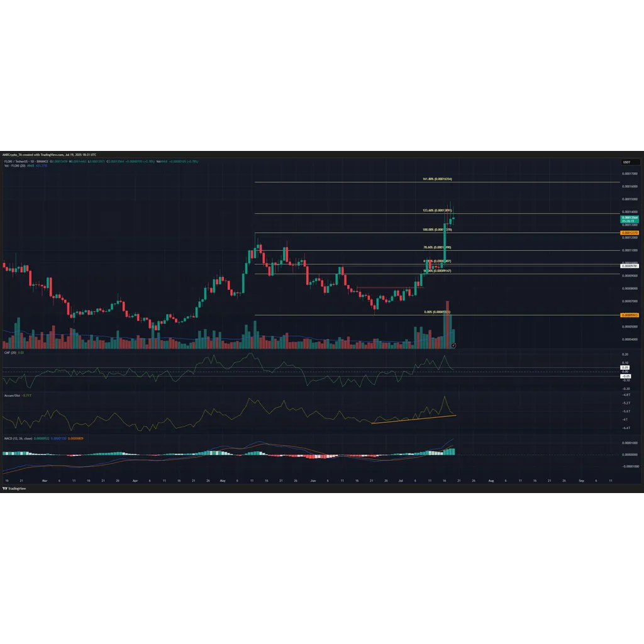
Task: Select the Accum/Dist indicator label
Action: coord(12,395)
